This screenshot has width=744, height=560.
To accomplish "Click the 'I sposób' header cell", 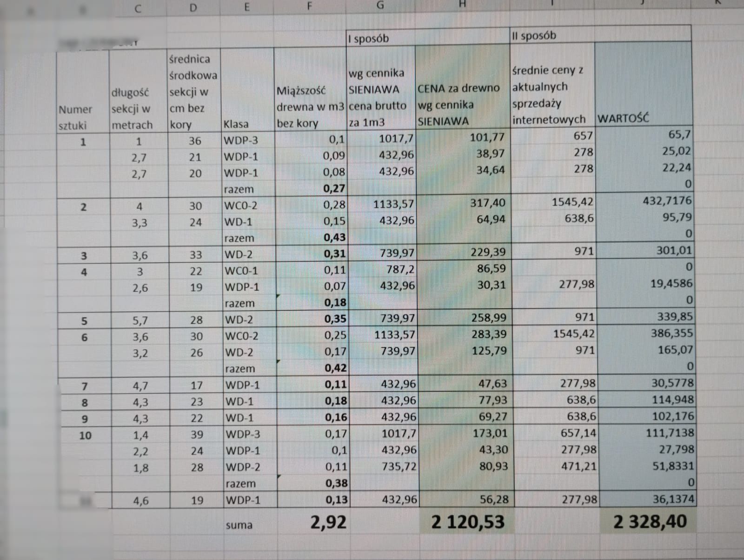I will tap(428, 38).
